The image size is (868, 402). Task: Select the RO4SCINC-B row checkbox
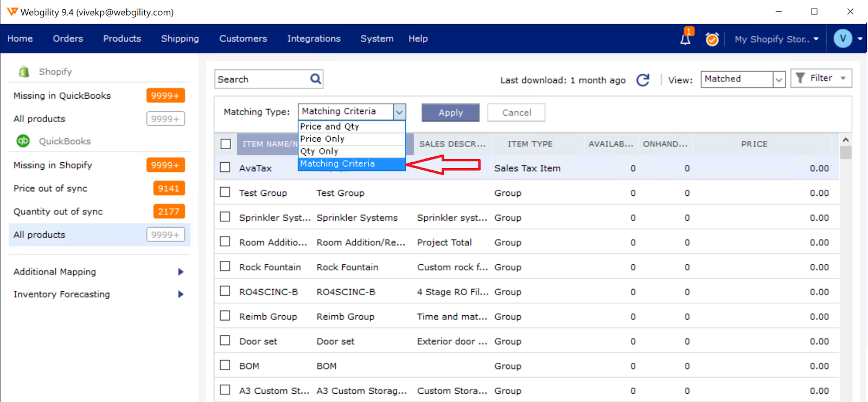(225, 291)
